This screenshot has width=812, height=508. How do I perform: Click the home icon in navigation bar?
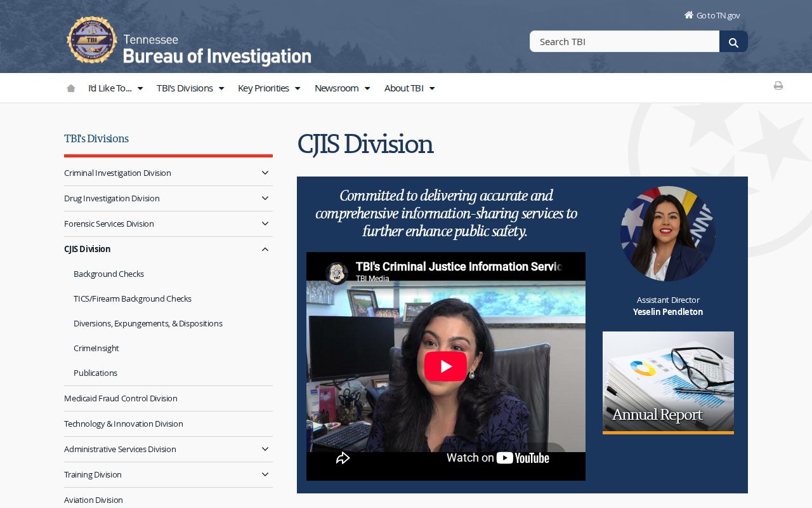[71, 88]
